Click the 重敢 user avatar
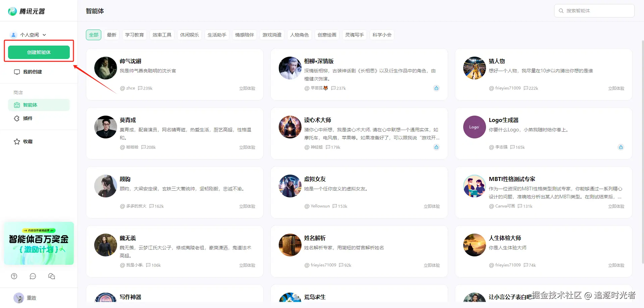The height and width of the screenshot is (308, 644). point(19,298)
